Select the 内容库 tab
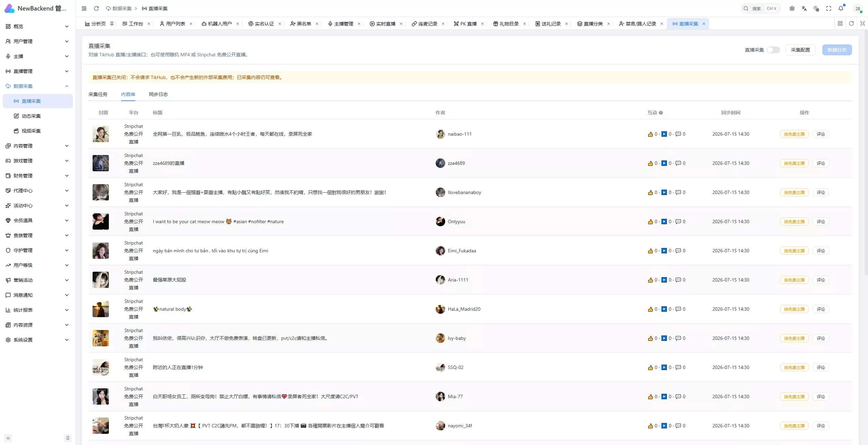The height and width of the screenshot is (445, 868). [128, 94]
